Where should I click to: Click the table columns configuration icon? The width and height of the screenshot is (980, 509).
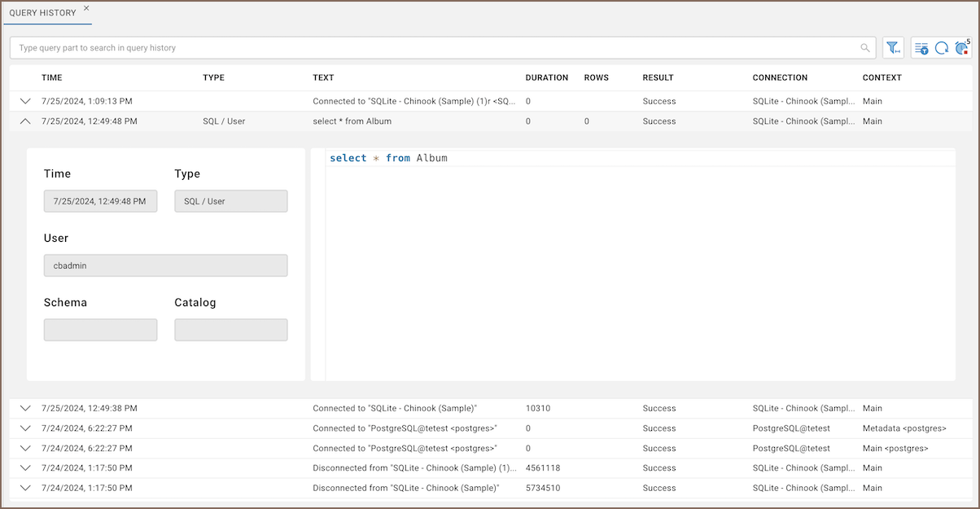point(921,48)
